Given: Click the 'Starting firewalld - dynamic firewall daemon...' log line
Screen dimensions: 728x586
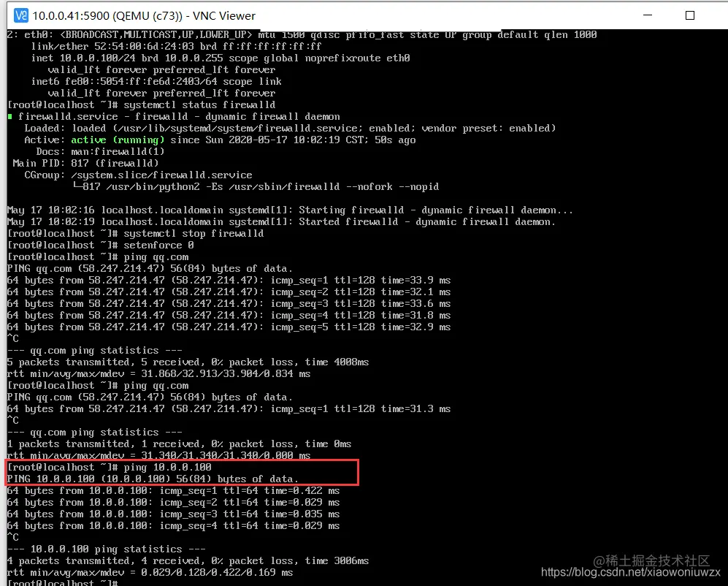Looking at the screenshot, I should pos(290,210).
